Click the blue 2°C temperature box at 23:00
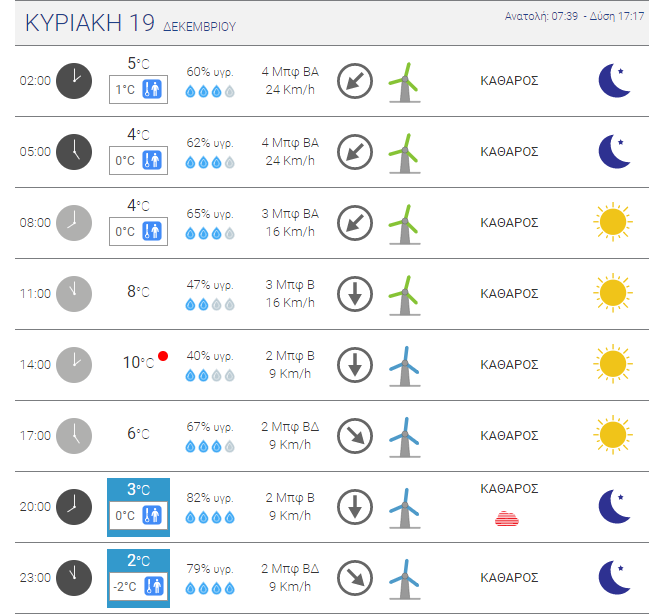Screen dimensions: 655x615 [x=138, y=578]
